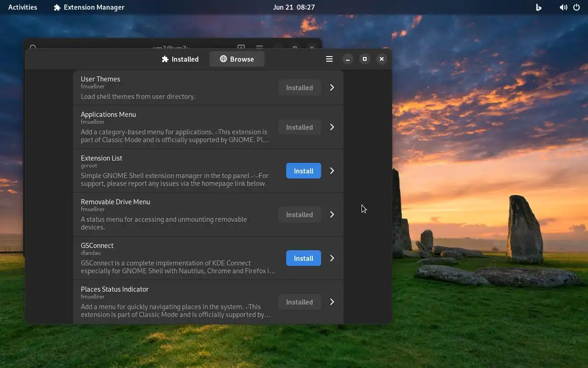
Task: Click the Installed button for Removable Drive Menu
Action: pos(300,214)
